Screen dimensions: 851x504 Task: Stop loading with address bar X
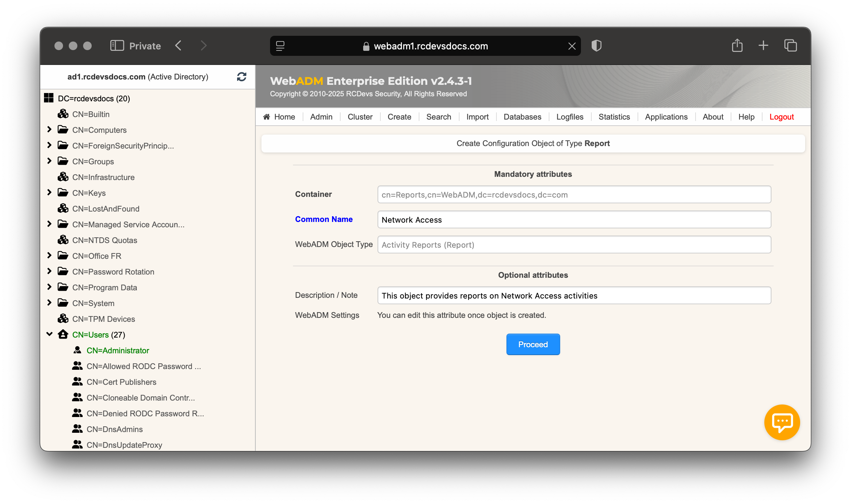pyautogui.click(x=572, y=46)
